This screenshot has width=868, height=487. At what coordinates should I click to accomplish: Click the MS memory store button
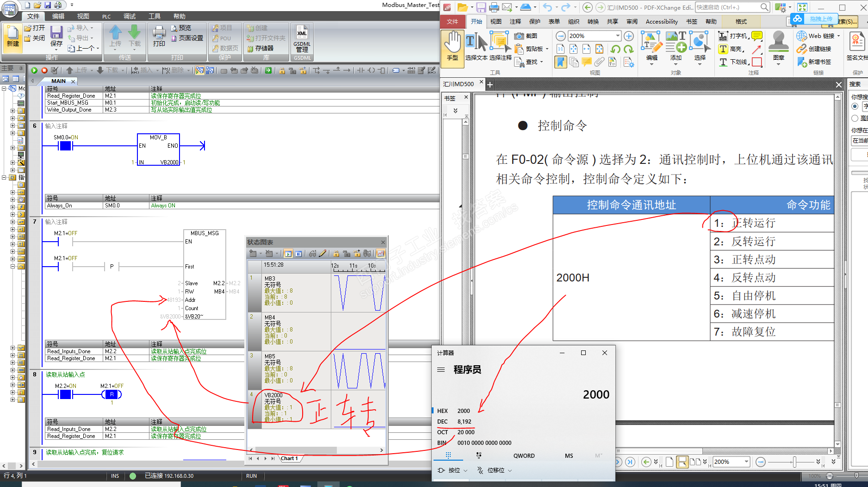(x=569, y=456)
